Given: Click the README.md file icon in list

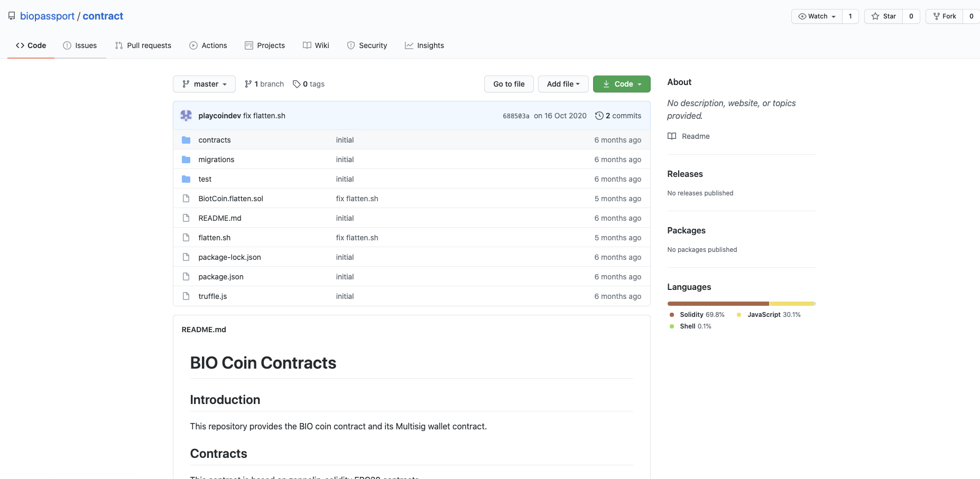Looking at the screenshot, I should click(x=186, y=218).
